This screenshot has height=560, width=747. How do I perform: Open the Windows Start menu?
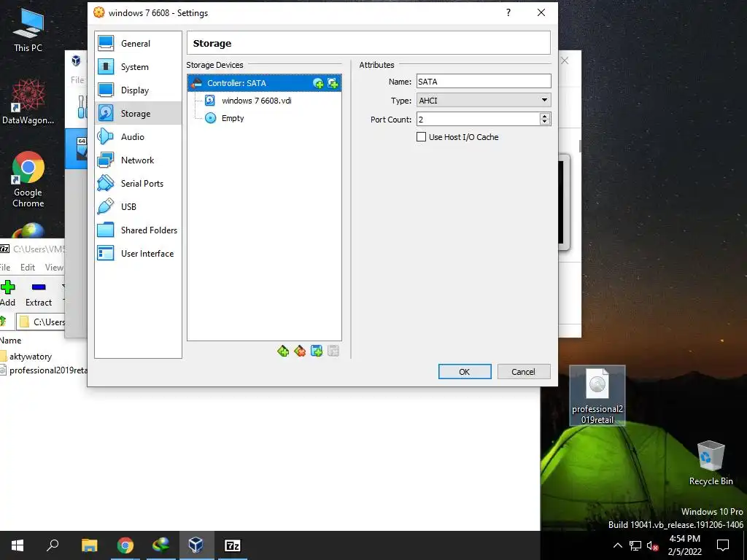(18, 545)
